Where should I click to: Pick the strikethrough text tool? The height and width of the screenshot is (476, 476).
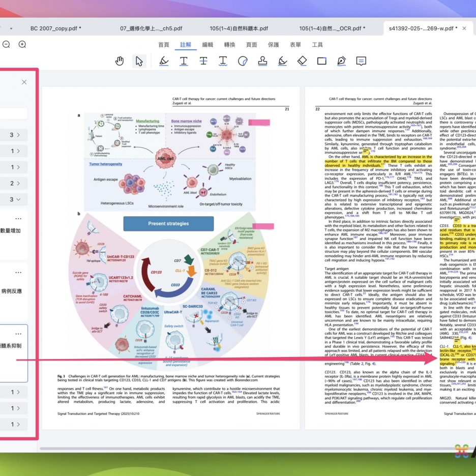(x=203, y=62)
